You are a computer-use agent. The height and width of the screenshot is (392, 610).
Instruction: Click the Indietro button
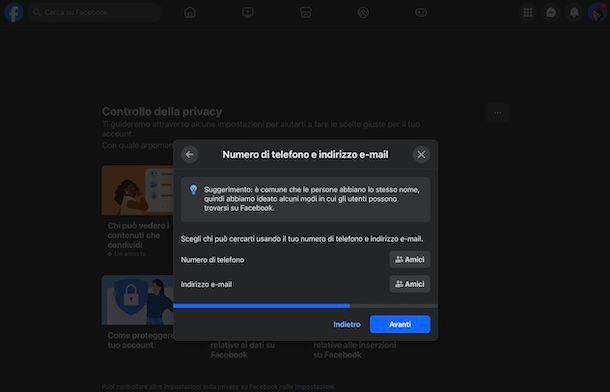tap(347, 324)
